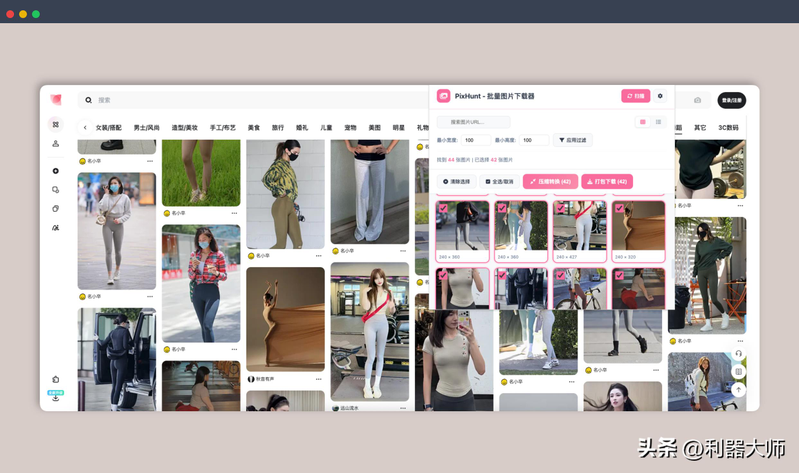Click the back-to-top arrow button
Image resolution: width=799 pixels, height=473 pixels.
click(x=738, y=389)
